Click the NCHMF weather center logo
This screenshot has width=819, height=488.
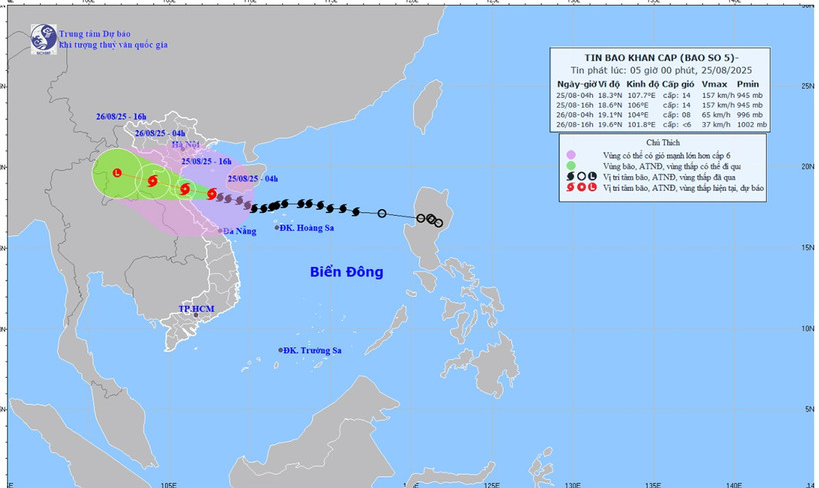[43, 39]
